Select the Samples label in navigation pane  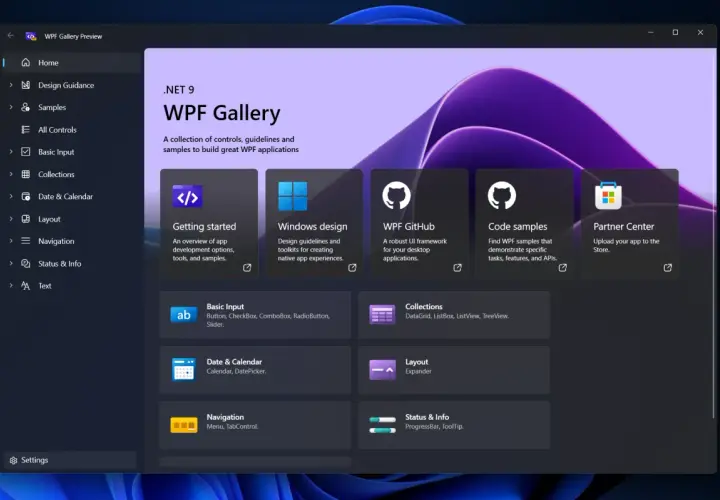tap(52, 107)
